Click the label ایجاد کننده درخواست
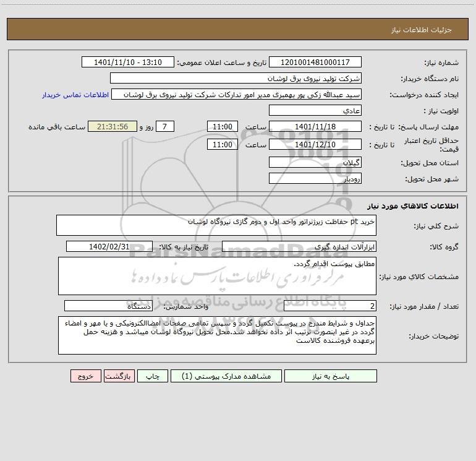The height and width of the screenshot is (461, 476). (x=424, y=95)
